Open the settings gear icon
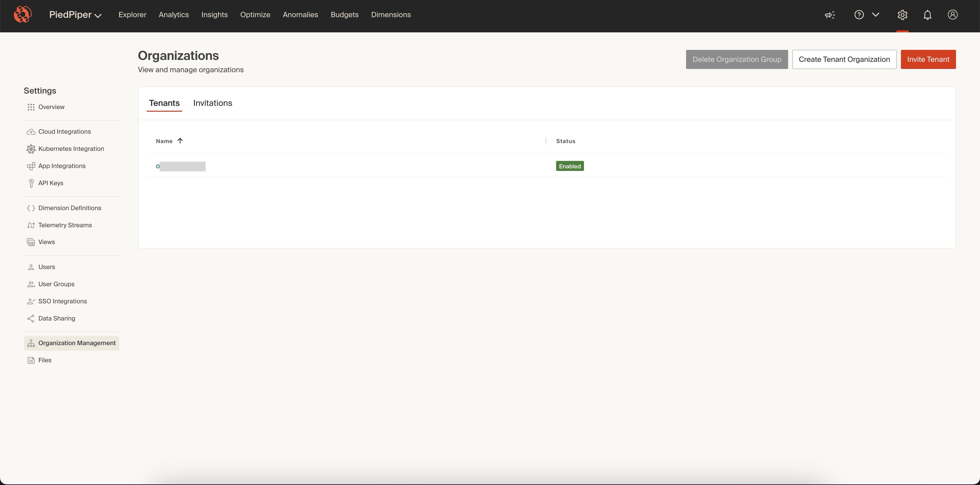The height and width of the screenshot is (485, 980). 903,15
